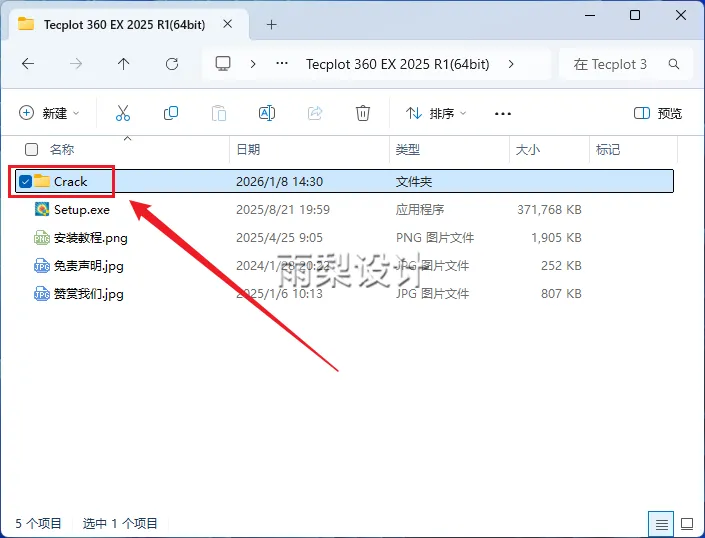Click the 371,768 KB size cell
Screen dimensions: 705x538
tap(549, 209)
